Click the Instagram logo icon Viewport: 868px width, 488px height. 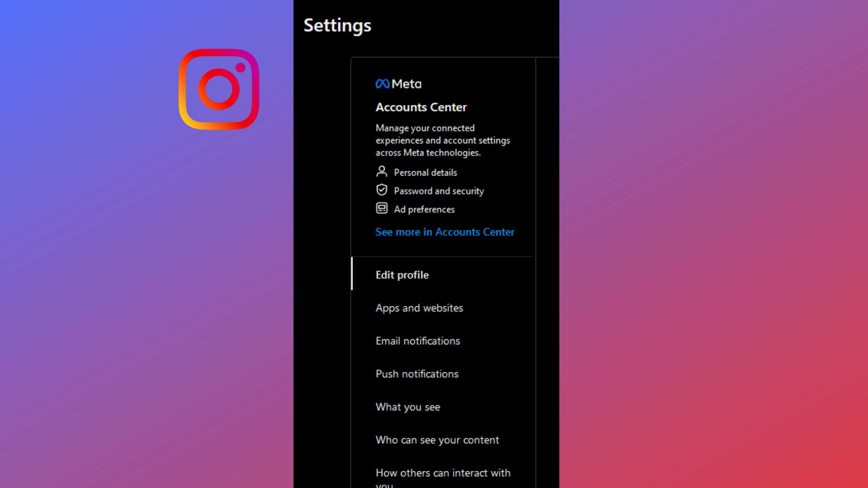point(219,89)
